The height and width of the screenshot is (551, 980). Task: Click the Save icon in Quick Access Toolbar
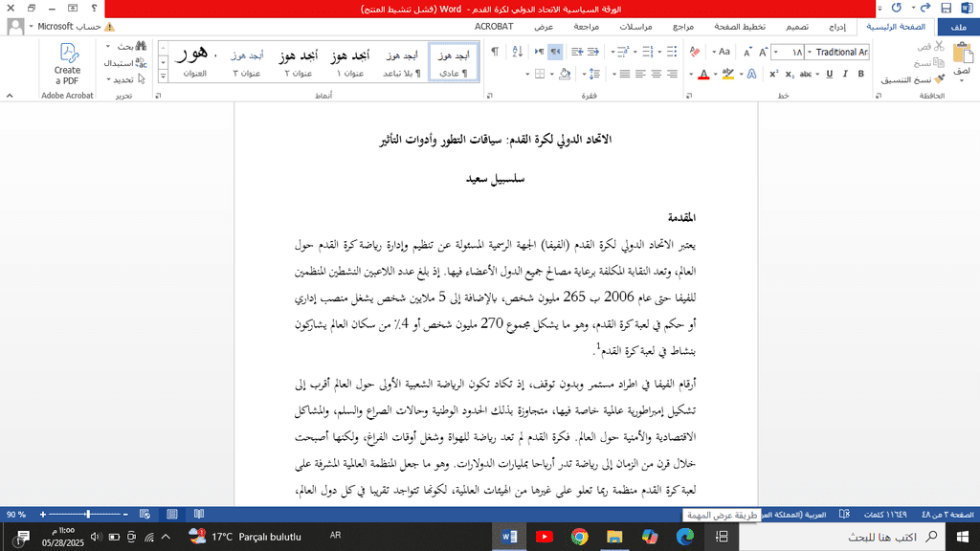(947, 8)
